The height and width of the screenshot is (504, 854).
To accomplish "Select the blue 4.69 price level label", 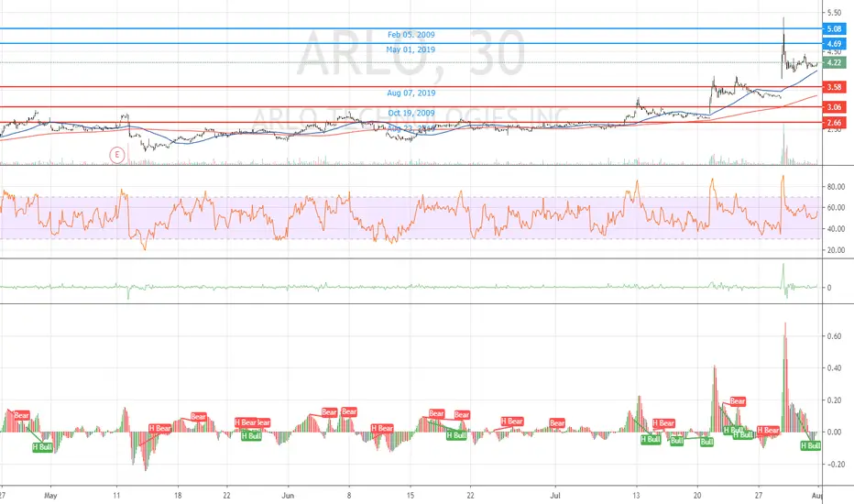I will (834, 44).
